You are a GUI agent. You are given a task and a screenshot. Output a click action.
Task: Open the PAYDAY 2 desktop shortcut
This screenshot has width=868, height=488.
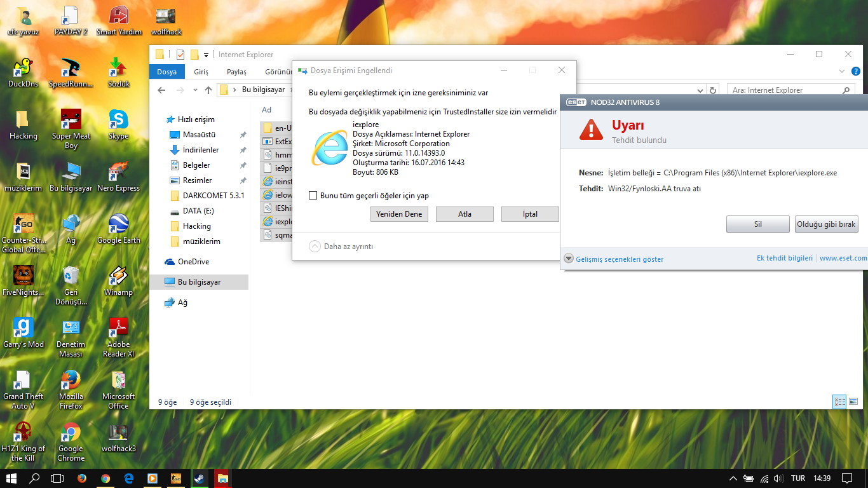[71, 20]
